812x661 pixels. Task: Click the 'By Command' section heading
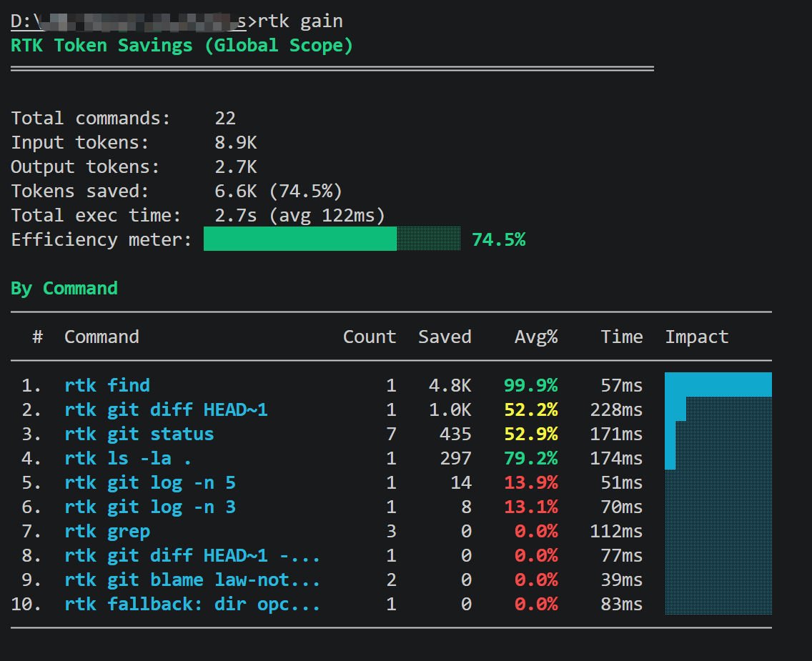(x=64, y=288)
